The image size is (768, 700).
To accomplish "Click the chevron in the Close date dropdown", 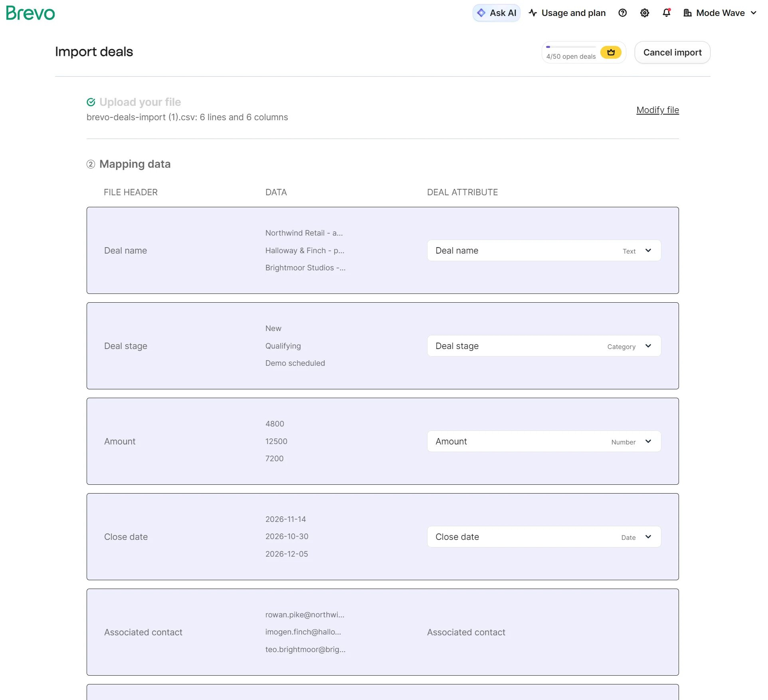I will coord(648,537).
